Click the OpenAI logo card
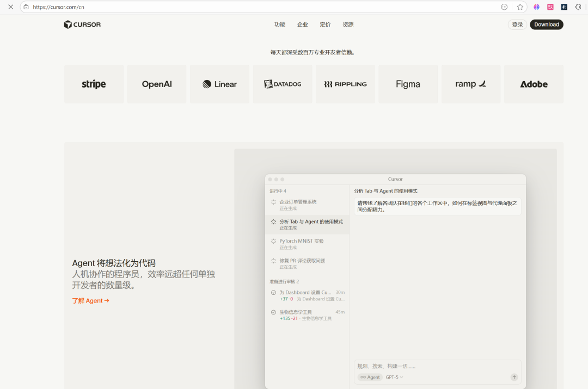The image size is (588, 389). pyautogui.click(x=157, y=84)
